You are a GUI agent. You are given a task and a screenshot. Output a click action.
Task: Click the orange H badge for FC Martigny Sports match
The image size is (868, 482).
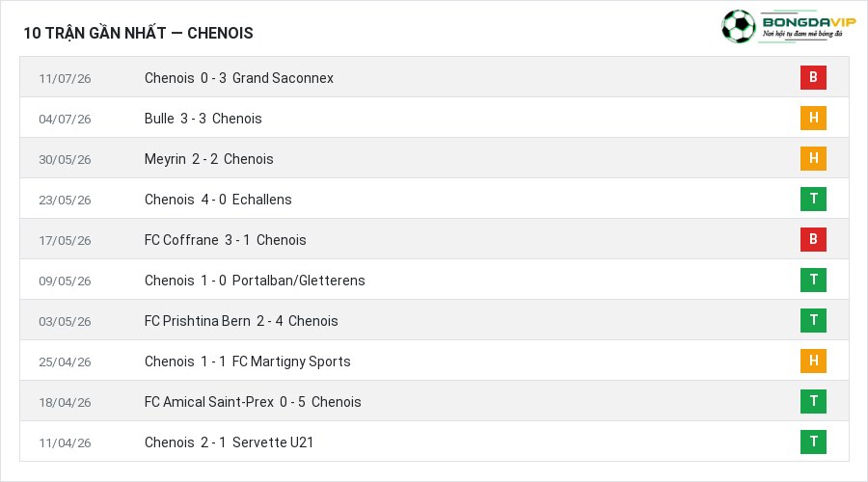point(813,361)
